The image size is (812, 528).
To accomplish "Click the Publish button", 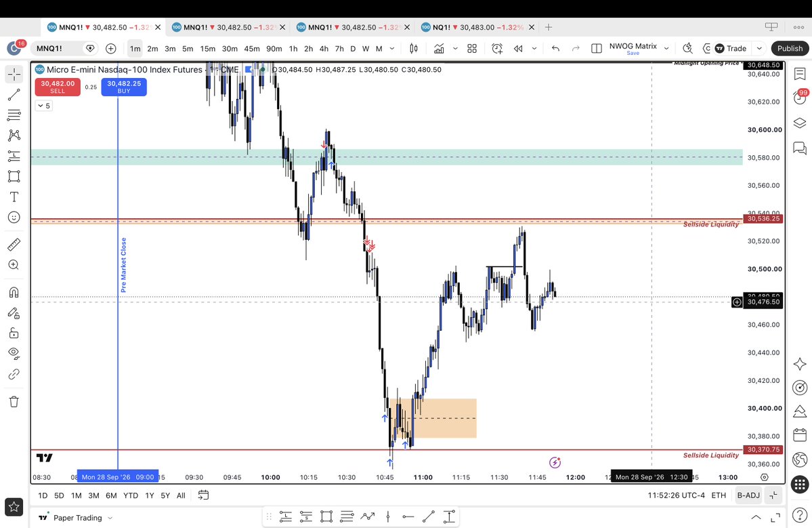I will [790, 48].
